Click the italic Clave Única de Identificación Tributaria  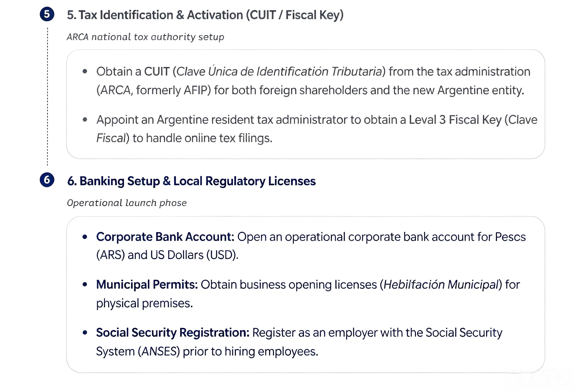pyautogui.click(x=279, y=71)
